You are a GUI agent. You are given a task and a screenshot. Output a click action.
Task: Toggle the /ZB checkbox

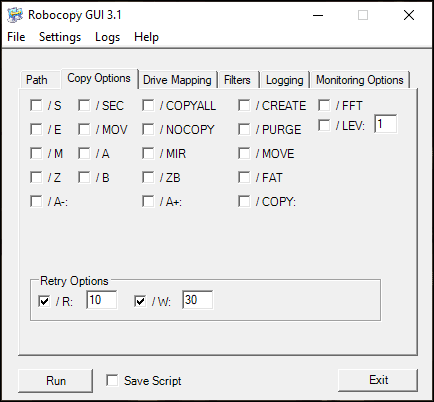[148, 178]
